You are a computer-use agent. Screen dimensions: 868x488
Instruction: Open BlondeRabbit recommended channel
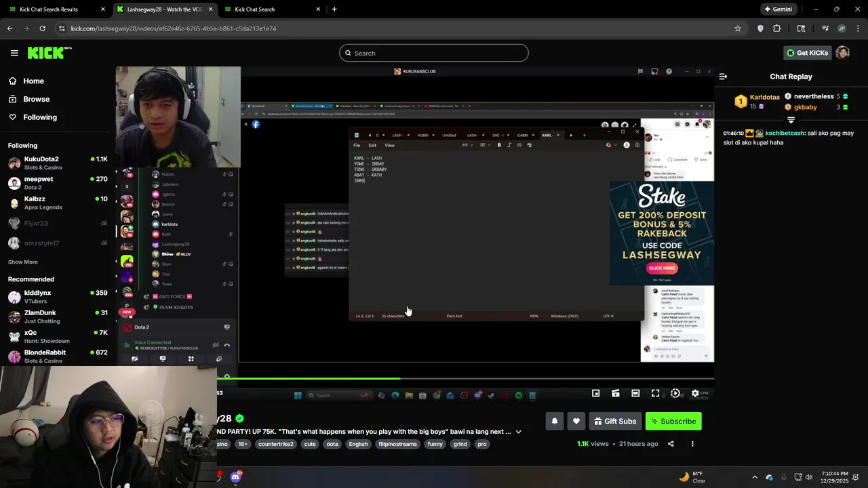58,356
